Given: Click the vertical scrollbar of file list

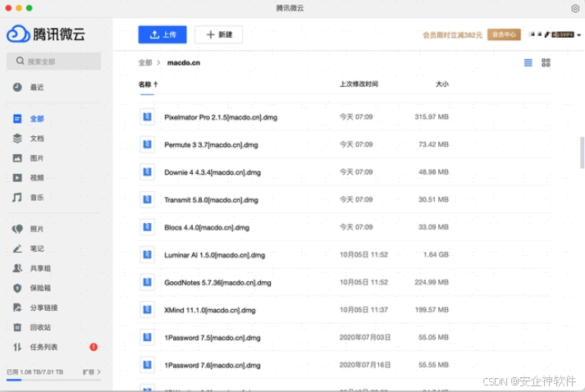Looking at the screenshot, I should [582, 153].
